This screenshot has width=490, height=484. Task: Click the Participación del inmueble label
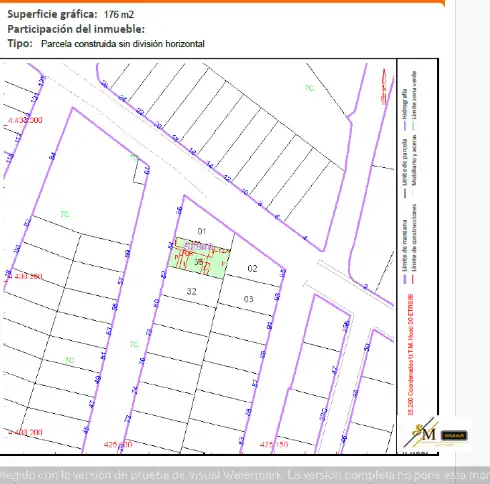(76, 29)
